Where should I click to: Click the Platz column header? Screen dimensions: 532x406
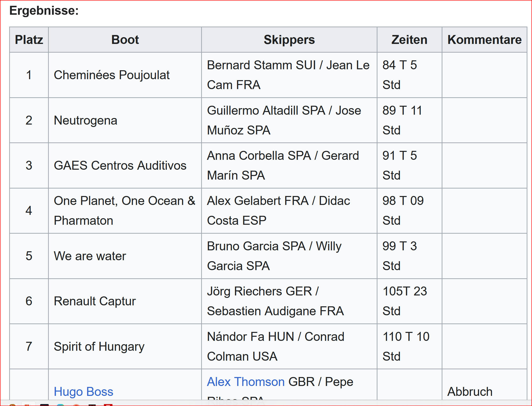[29, 40]
